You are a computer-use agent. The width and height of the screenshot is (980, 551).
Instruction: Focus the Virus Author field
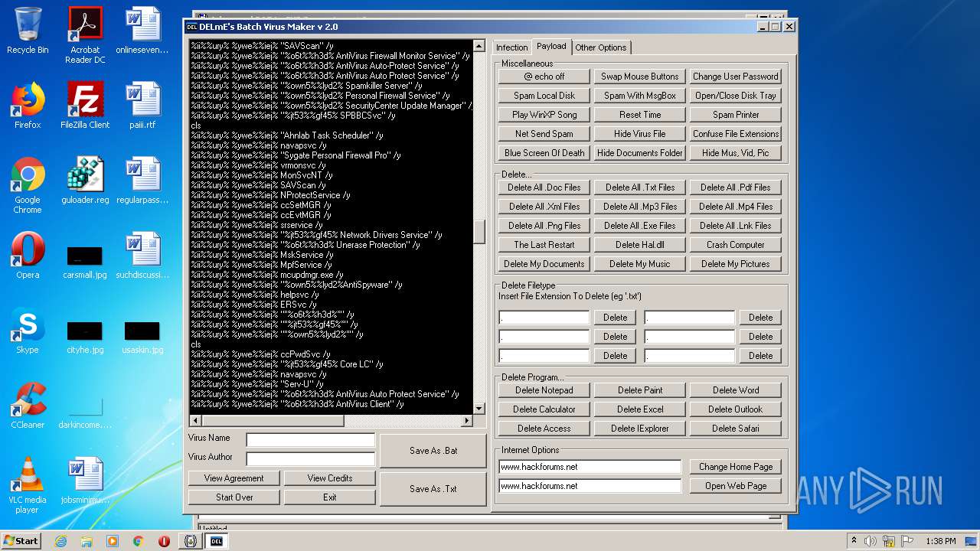click(x=311, y=459)
